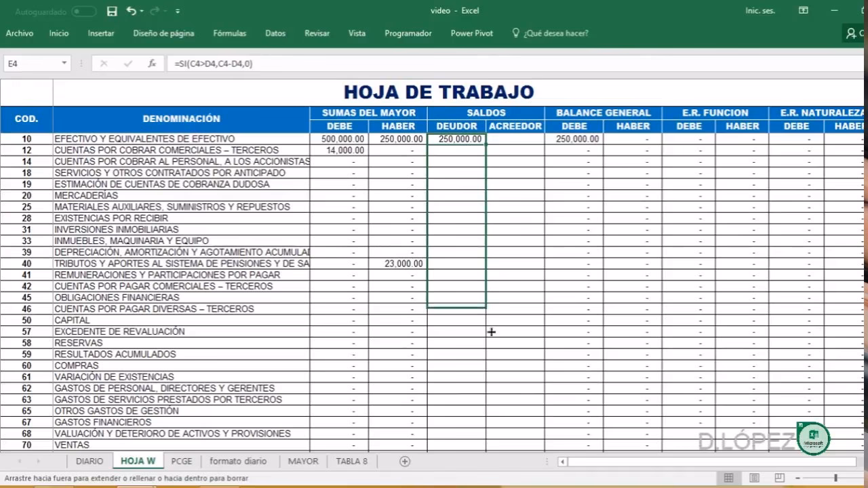
Task: Toggle the Autoguardado switch off
Action: point(83,11)
